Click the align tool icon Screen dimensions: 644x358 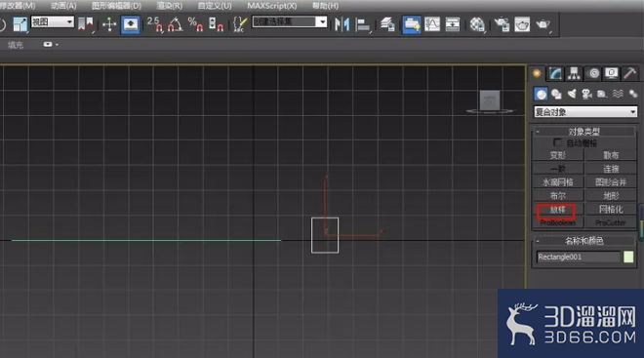[363, 24]
